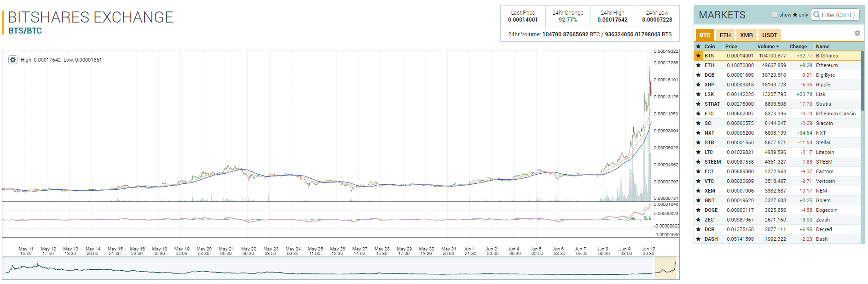Toggle favorite star for DCR row
This screenshot has width=868, height=284.
[698, 229]
